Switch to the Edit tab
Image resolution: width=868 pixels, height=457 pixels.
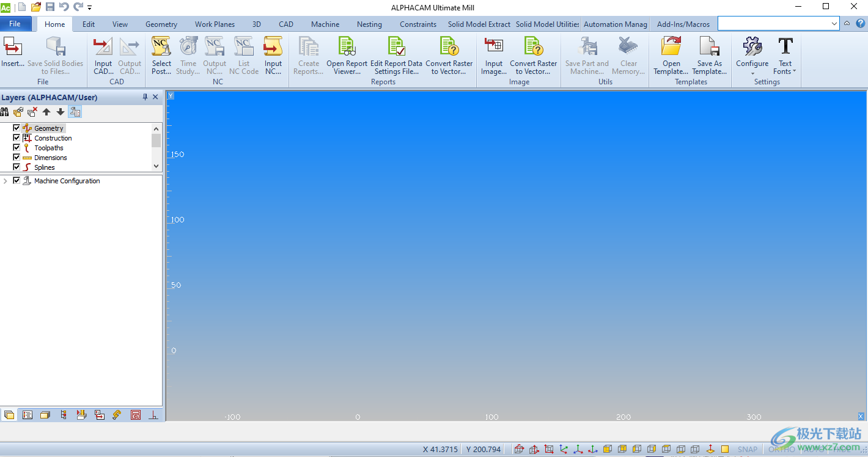click(x=89, y=24)
